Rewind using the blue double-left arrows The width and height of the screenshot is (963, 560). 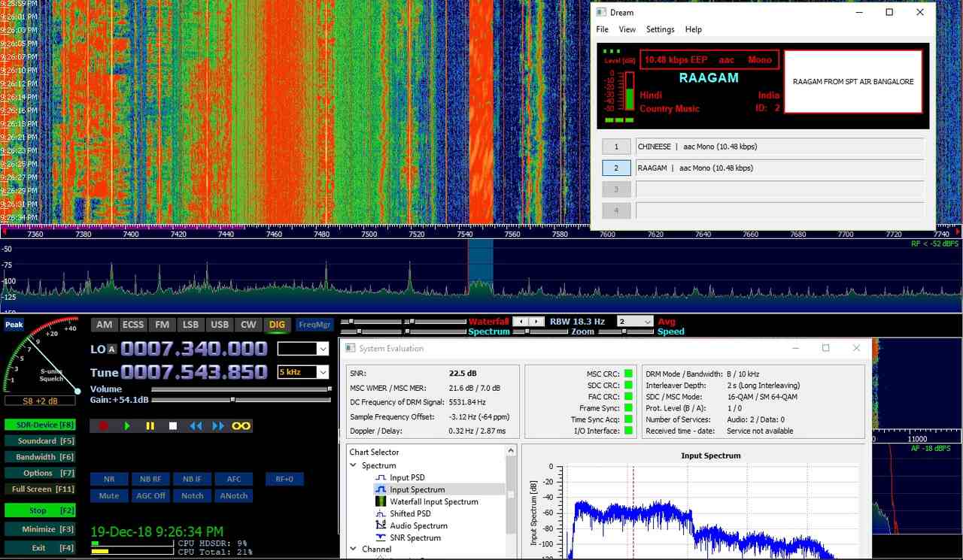(196, 426)
